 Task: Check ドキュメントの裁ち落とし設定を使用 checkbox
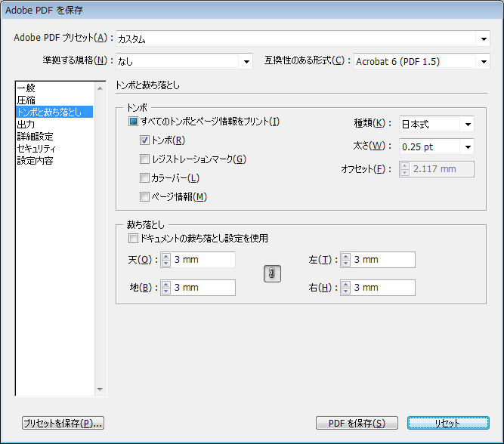pyautogui.click(x=133, y=239)
